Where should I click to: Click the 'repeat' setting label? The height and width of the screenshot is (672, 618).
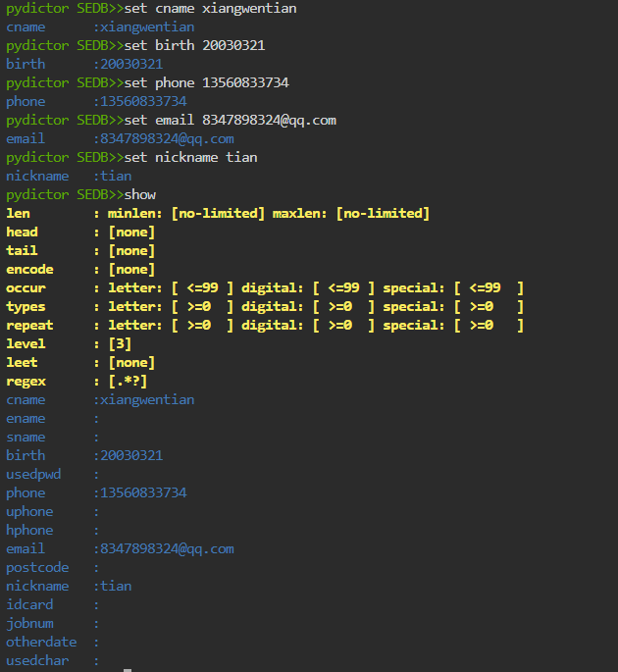(29, 326)
